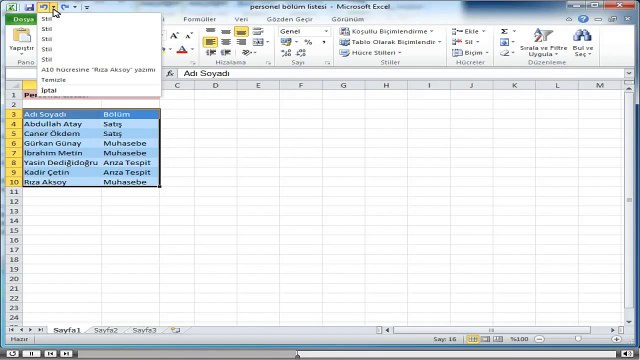Click the Paste clipboard icon

(x=22, y=36)
